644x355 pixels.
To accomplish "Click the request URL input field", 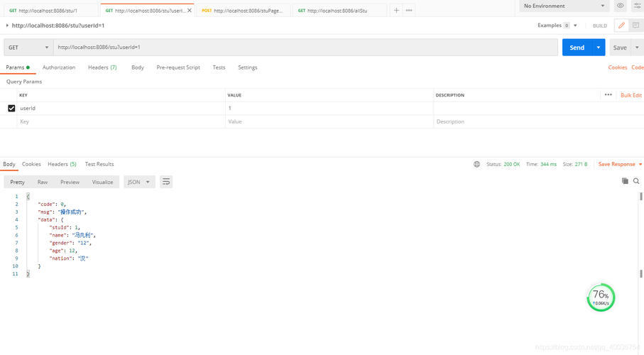I will 305,48.
